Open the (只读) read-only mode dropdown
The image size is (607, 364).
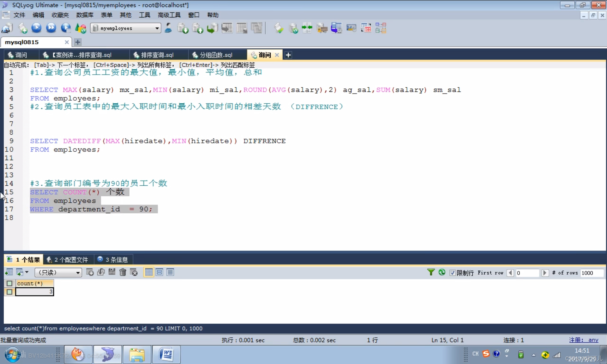pyautogui.click(x=58, y=272)
